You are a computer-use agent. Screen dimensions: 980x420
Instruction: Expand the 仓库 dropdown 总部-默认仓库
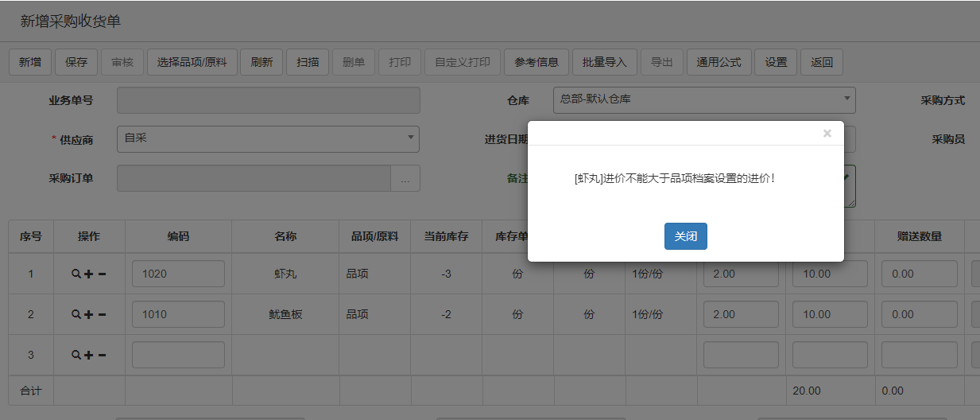(704, 99)
